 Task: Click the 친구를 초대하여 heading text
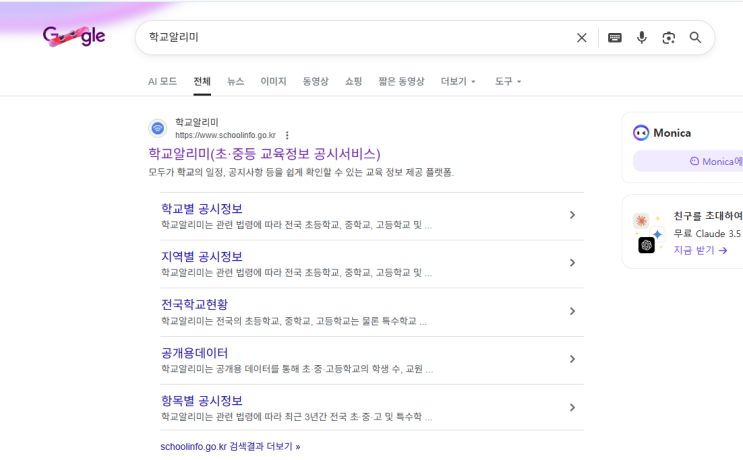pos(708,216)
